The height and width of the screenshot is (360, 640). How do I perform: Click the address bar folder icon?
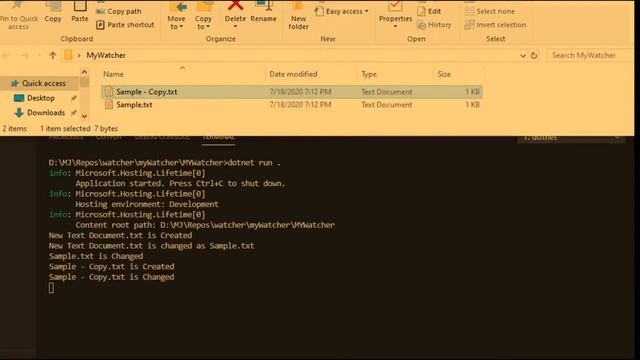tap(68, 55)
